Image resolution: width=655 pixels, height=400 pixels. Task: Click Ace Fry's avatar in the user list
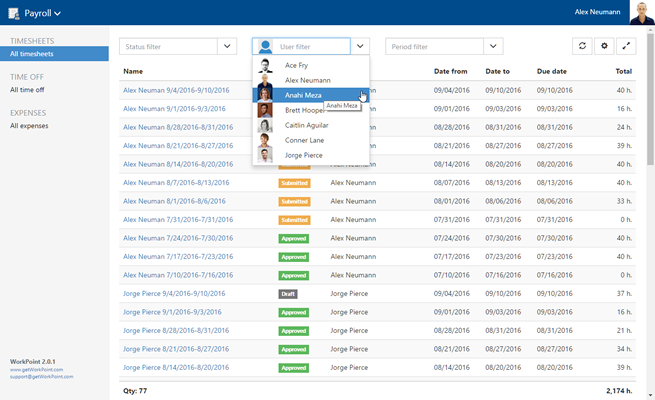coord(265,65)
